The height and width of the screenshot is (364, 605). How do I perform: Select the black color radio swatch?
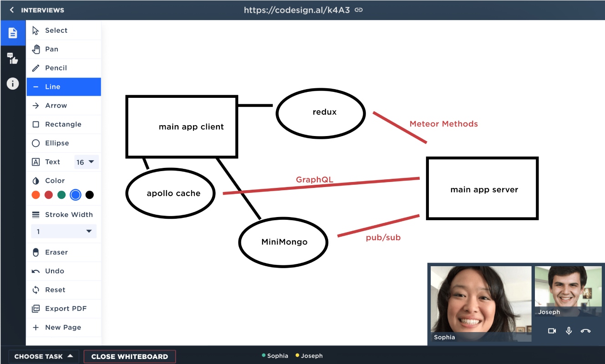coord(90,195)
